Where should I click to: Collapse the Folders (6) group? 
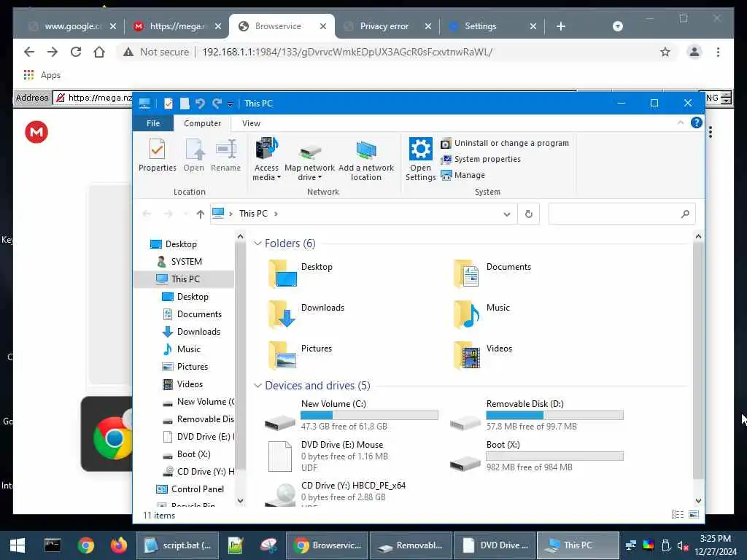[258, 244]
